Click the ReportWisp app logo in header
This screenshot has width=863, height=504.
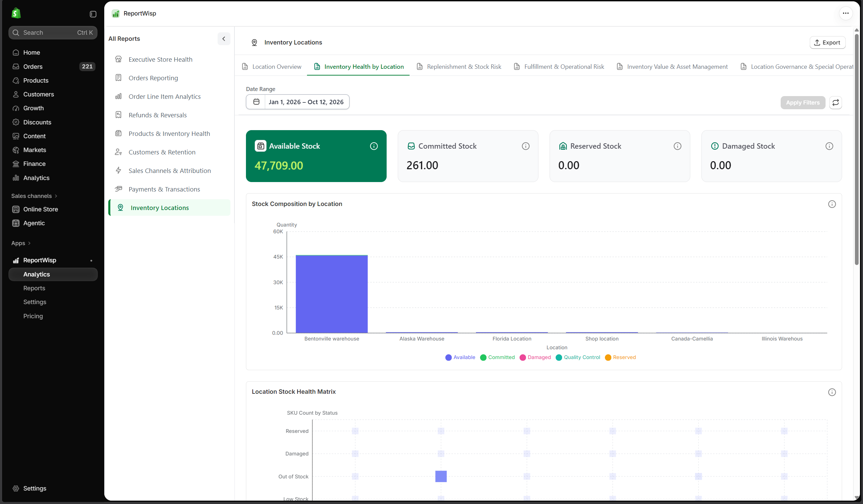click(116, 13)
